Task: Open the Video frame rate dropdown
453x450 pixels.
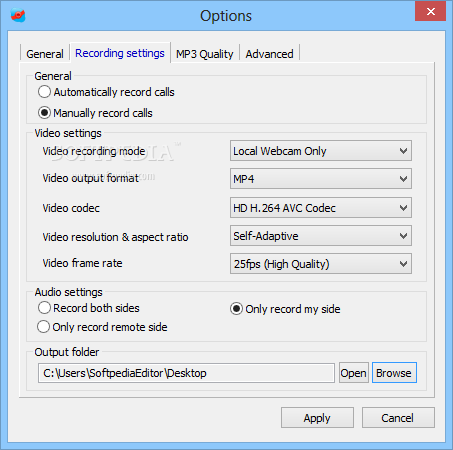Action: [321, 264]
